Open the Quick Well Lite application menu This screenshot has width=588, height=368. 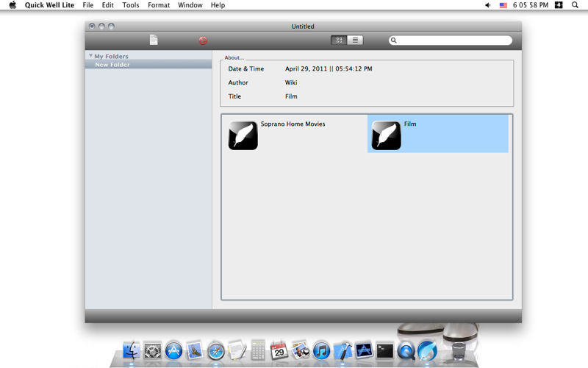49,5
